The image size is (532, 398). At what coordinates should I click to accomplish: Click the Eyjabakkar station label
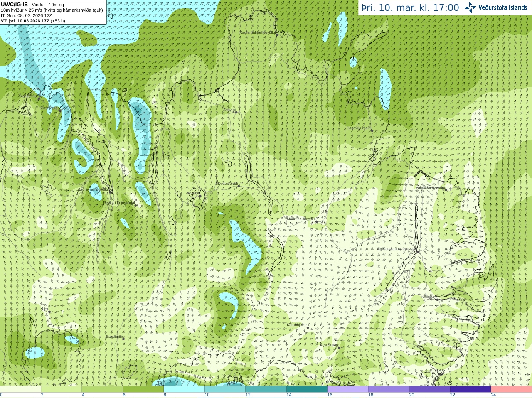[x=329, y=345]
